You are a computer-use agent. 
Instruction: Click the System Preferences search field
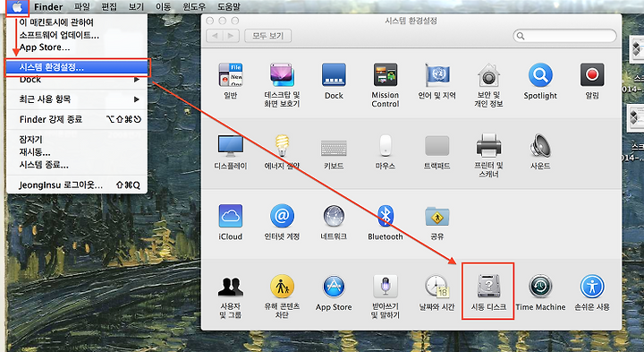pyautogui.click(x=564, y=36)
